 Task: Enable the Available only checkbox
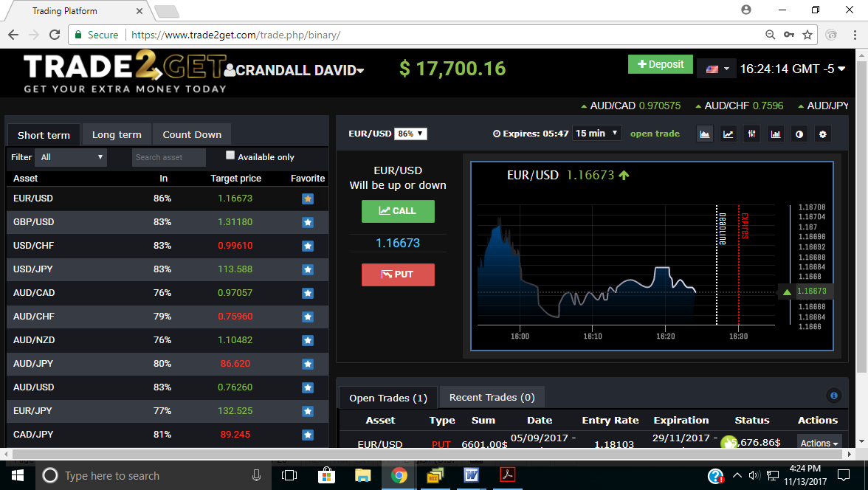[x=230, y=156]
